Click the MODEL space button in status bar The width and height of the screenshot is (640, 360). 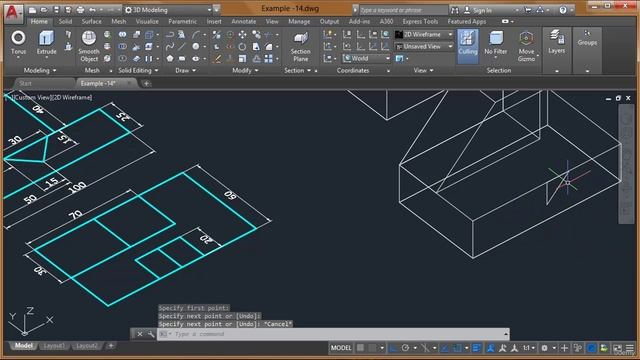pyautogui.click(x=341, y=348)
